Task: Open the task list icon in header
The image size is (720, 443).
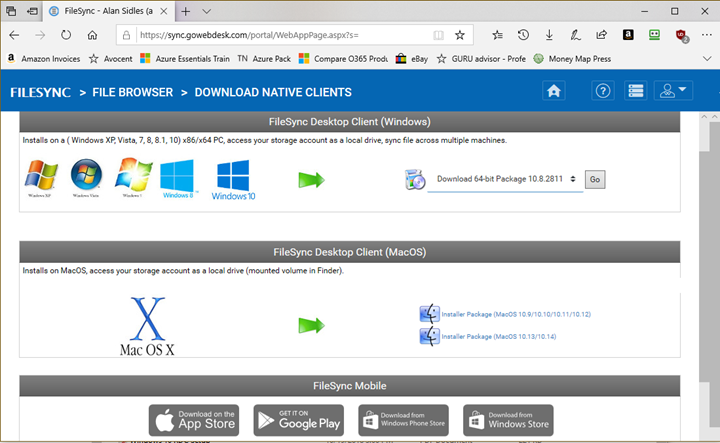Action: pos(635,91)
